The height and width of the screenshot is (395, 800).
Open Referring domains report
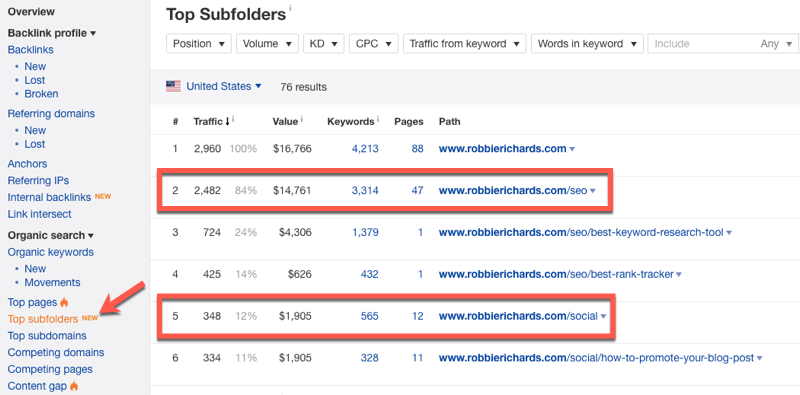51,113
